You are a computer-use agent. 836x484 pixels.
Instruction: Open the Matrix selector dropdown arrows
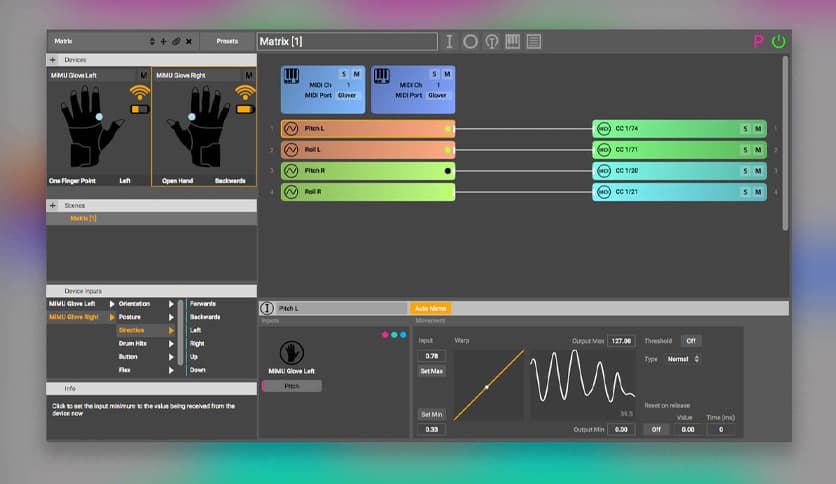point(152,41)
